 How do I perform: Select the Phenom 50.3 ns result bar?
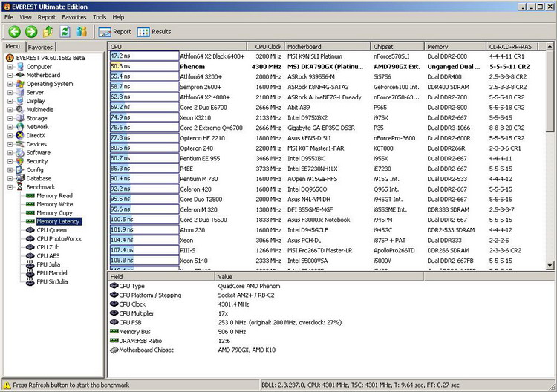tap(144, 66)
